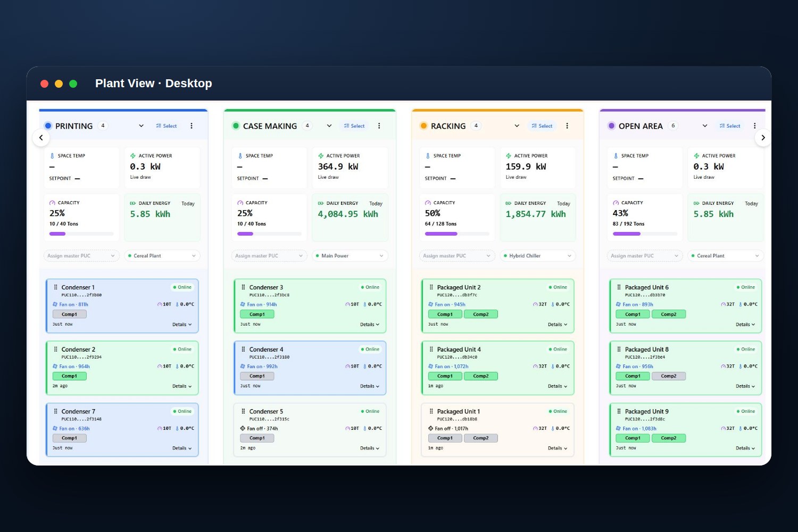Collapse the CASE MAKING column chevron

(x=329, y=126)
